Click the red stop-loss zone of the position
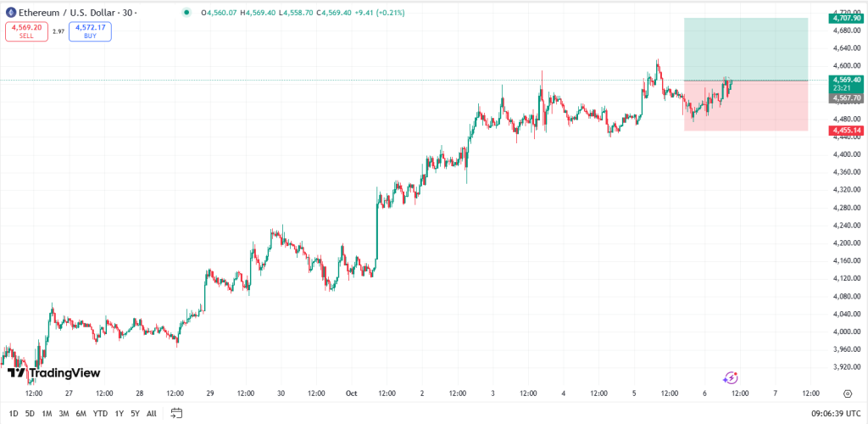This screenshot has width=868, height=424. [746, 105]
